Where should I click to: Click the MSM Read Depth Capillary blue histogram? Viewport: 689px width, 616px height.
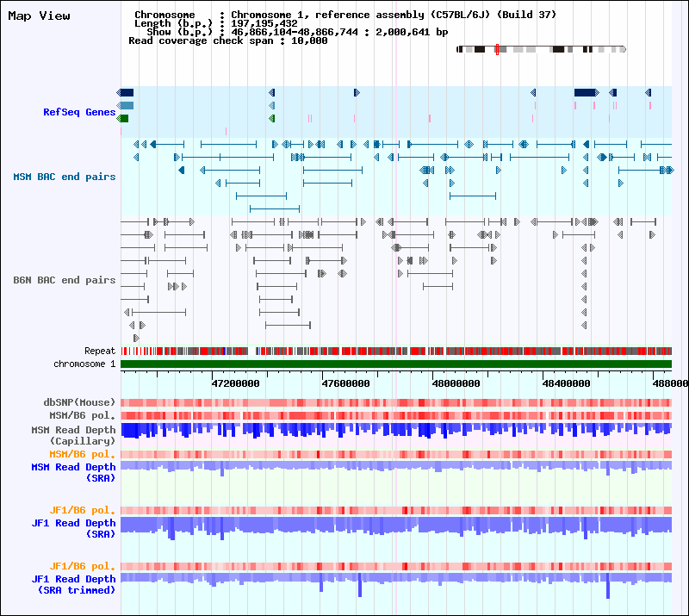click(396, 431)
